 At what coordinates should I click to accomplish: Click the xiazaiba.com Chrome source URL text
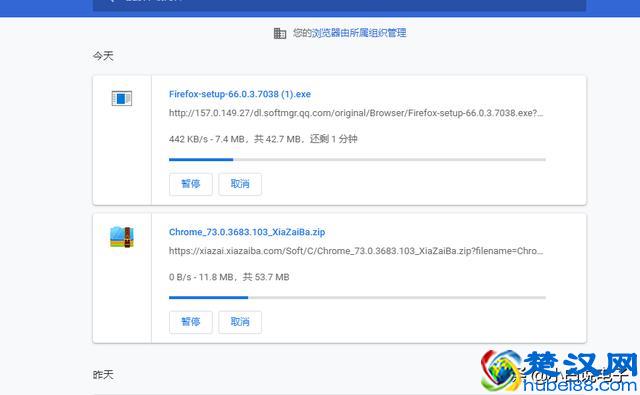pyautogui.click(x=356, y=251)
